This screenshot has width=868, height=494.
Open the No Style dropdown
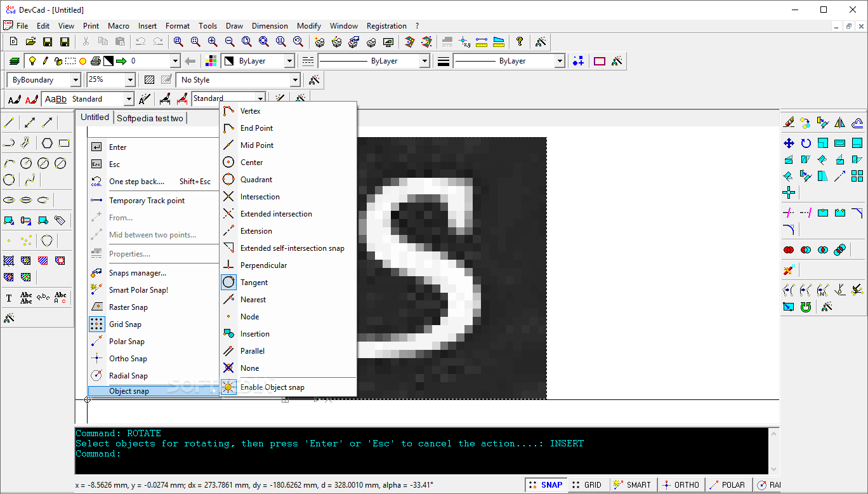[295, 80]
